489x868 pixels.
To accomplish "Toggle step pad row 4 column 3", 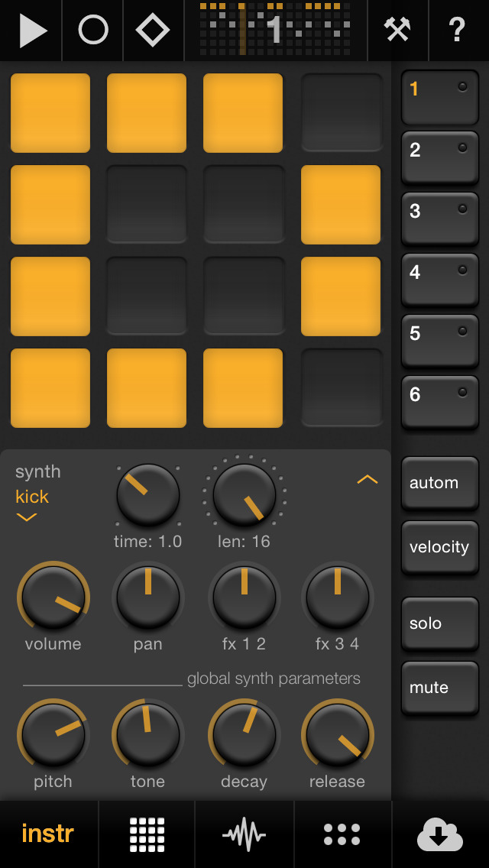I will [243, 388].
